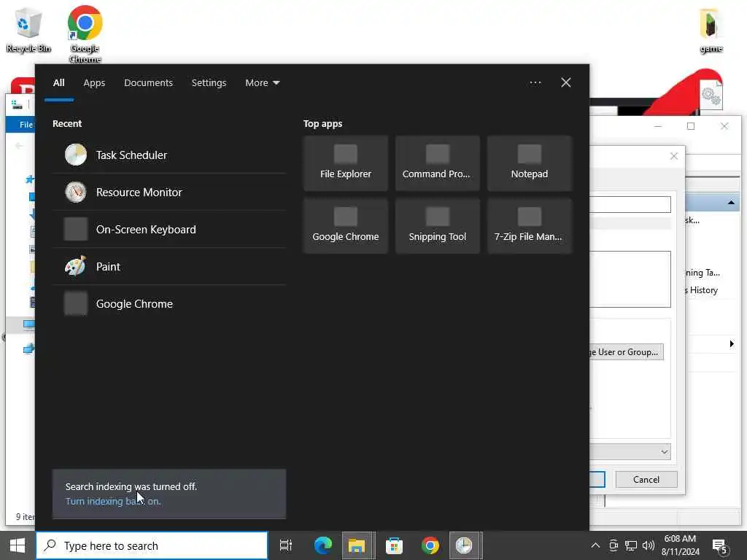Open the clock showing 6:08 AM
This screenshot has height=560, width=747.
point(680,545)
